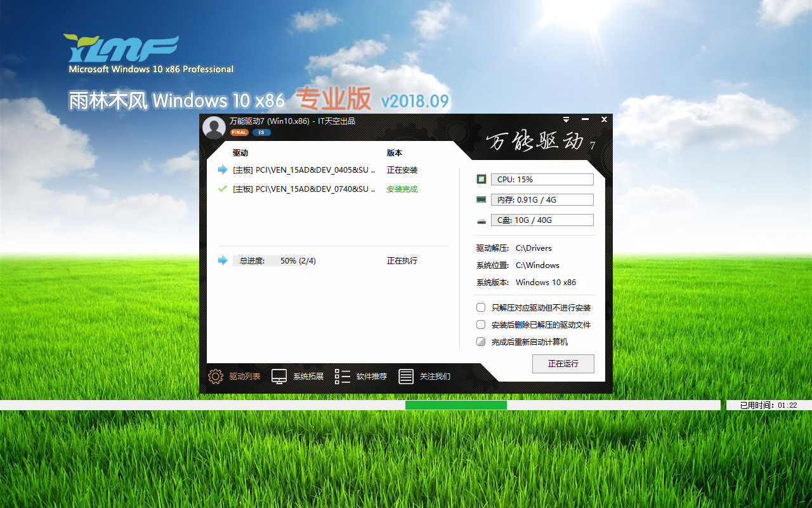Click the driver list gear icon
This screenshot has width=812, height=508.
[216, 377]
